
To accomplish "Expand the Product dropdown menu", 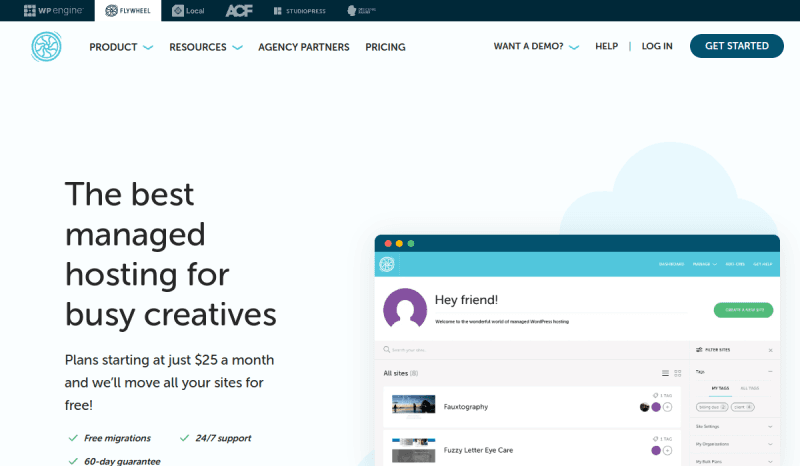I will click(121, 47).
